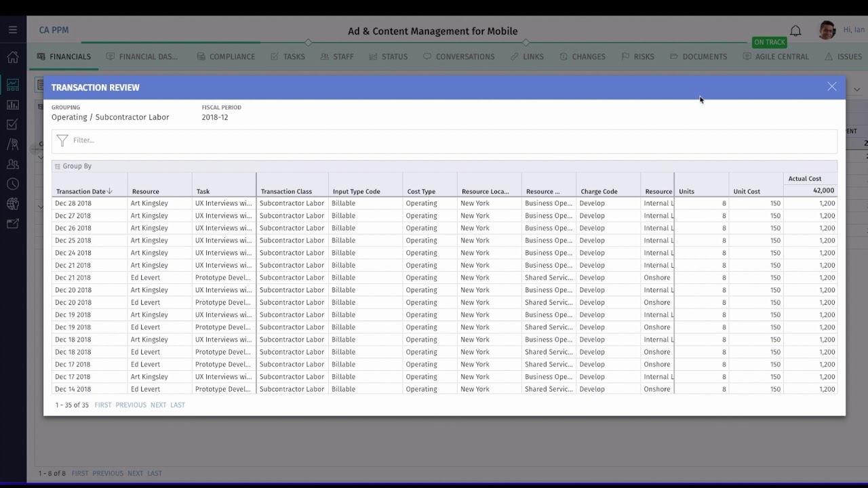Switch to the Conversations tab

(459, 57)
